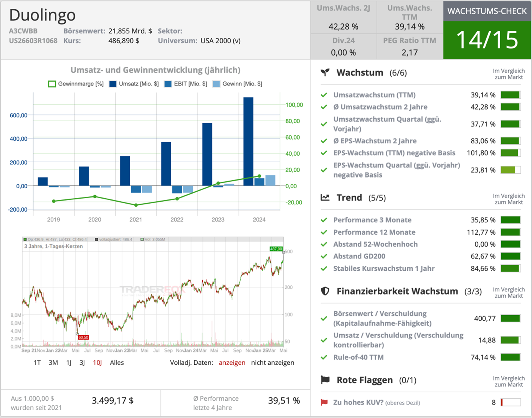Click checkmark next to Umsatzwachstum (TTM)

click(x=324, y=95)
